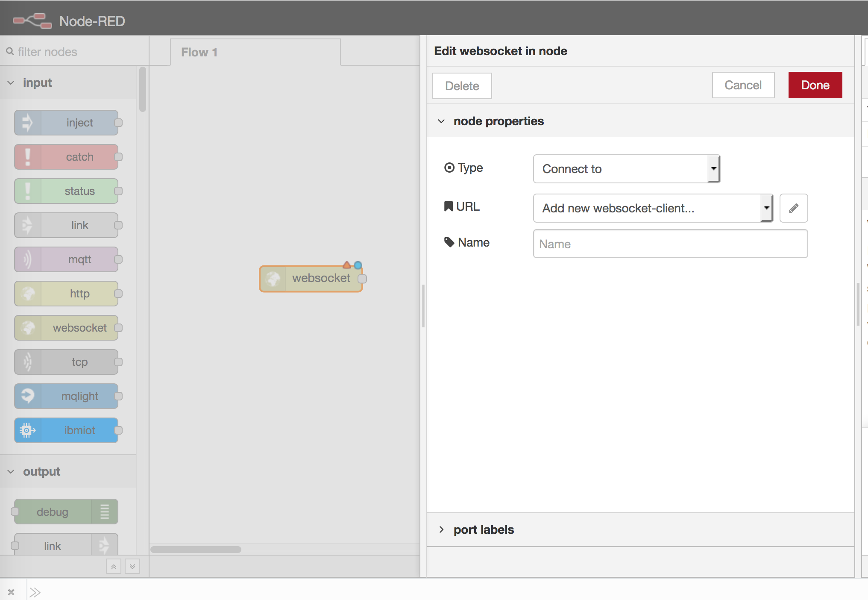The width and height of the screenshot is (868, 600).
Task: Click the palette vertical scrollbar
Action: 143,90
